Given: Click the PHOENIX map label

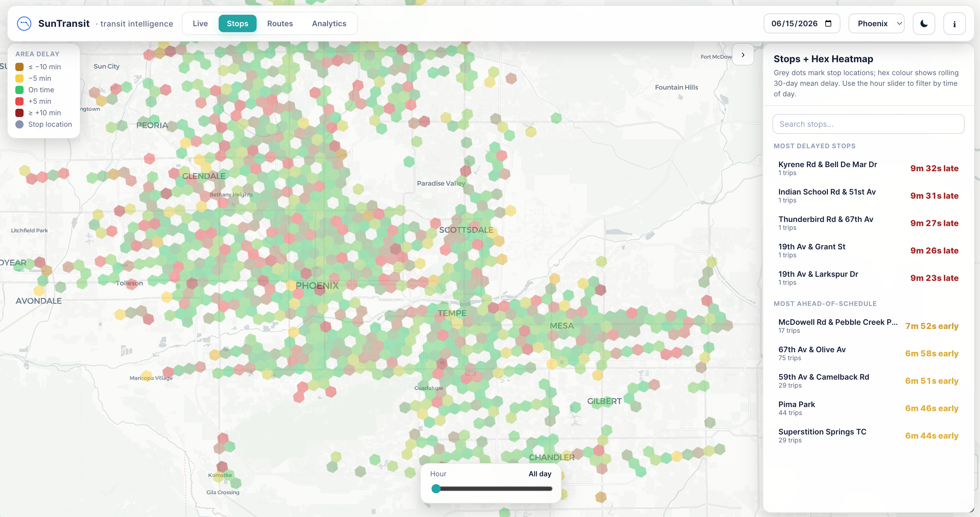Looking at the screenshot, I should point(317,286).
